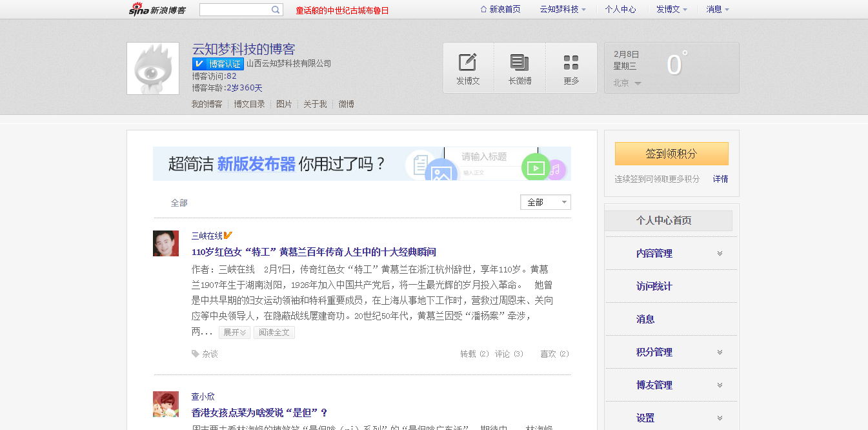
Task: Open the 关于我 tab
Action: click(316, 104)
